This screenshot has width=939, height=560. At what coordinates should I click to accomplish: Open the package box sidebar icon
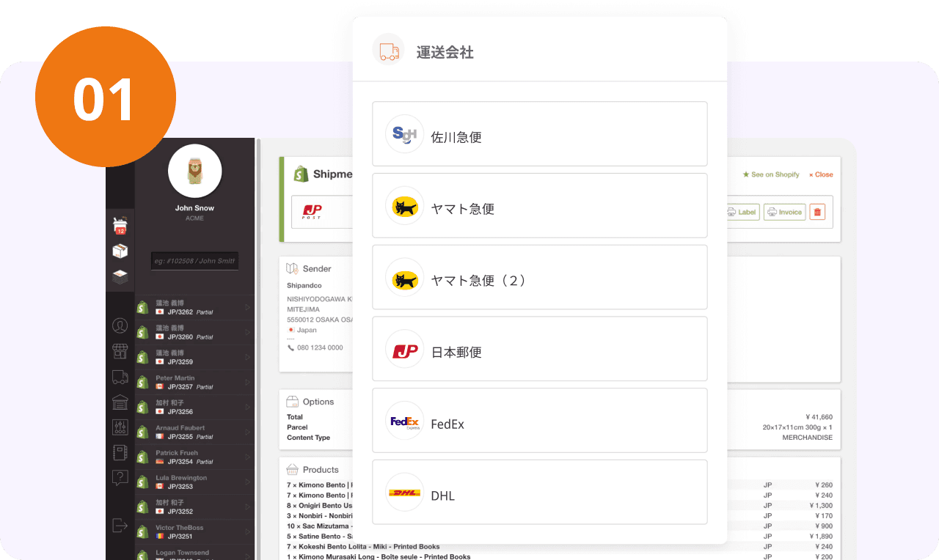(120, 251)
